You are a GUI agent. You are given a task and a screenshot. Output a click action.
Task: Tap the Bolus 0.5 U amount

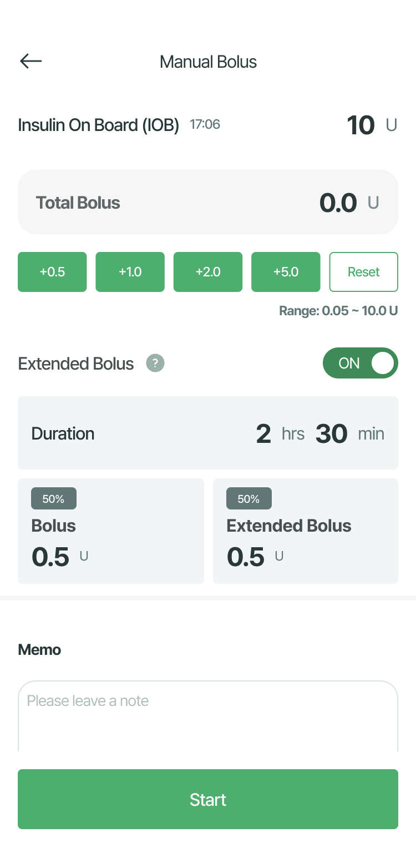tap(51, 557)
